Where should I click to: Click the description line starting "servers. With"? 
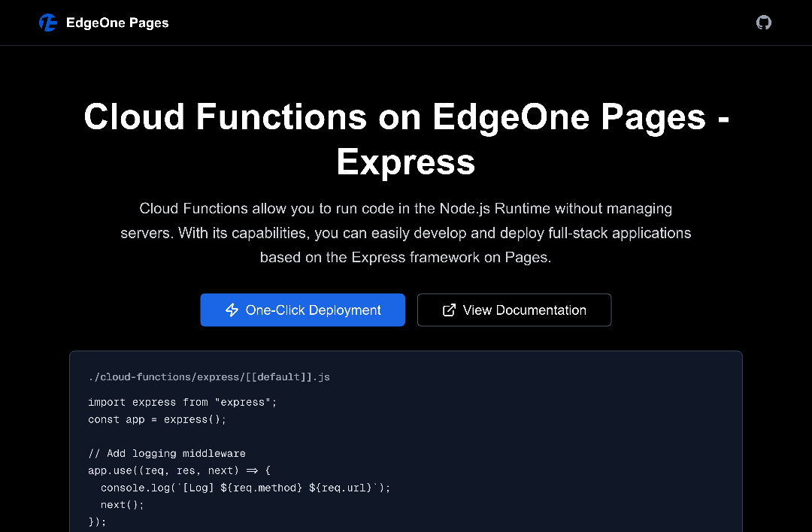click(x=406, y=233)
